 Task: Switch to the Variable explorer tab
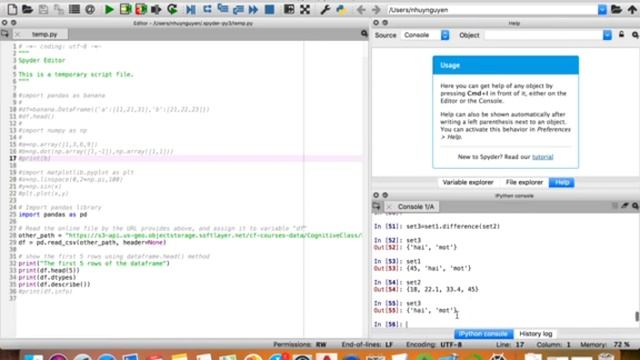tap(468, 182)
